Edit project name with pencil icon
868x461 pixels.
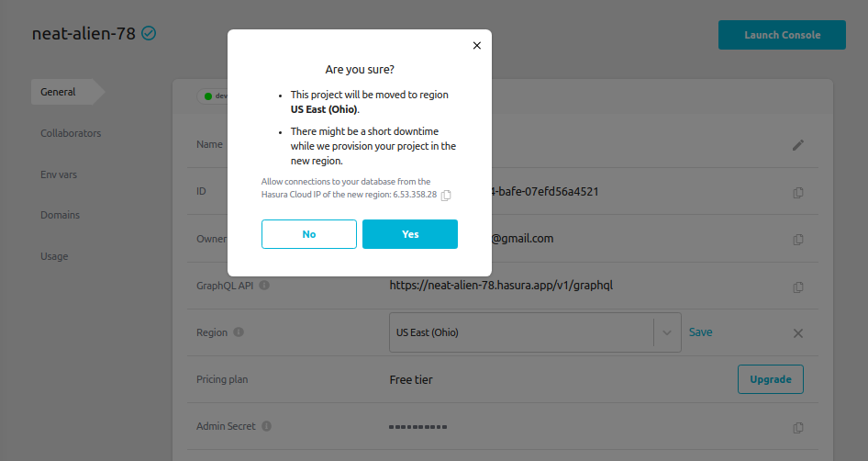[x=798, y=145]
